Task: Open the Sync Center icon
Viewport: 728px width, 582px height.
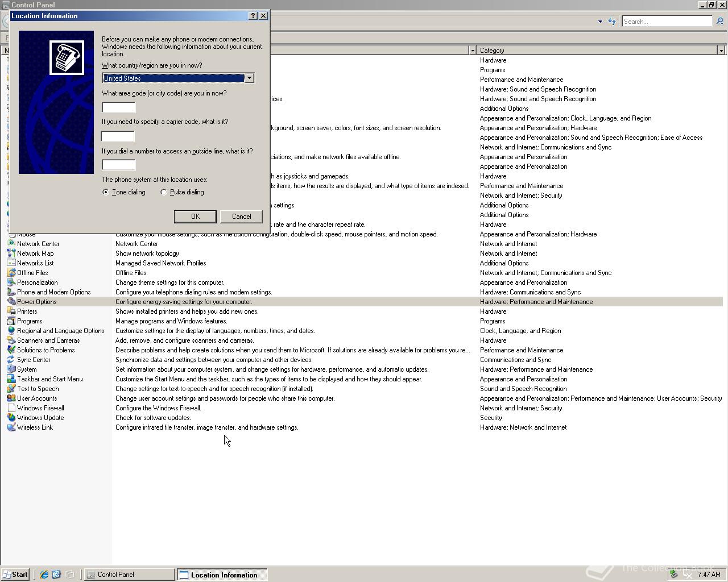Action: pos(11,360)
